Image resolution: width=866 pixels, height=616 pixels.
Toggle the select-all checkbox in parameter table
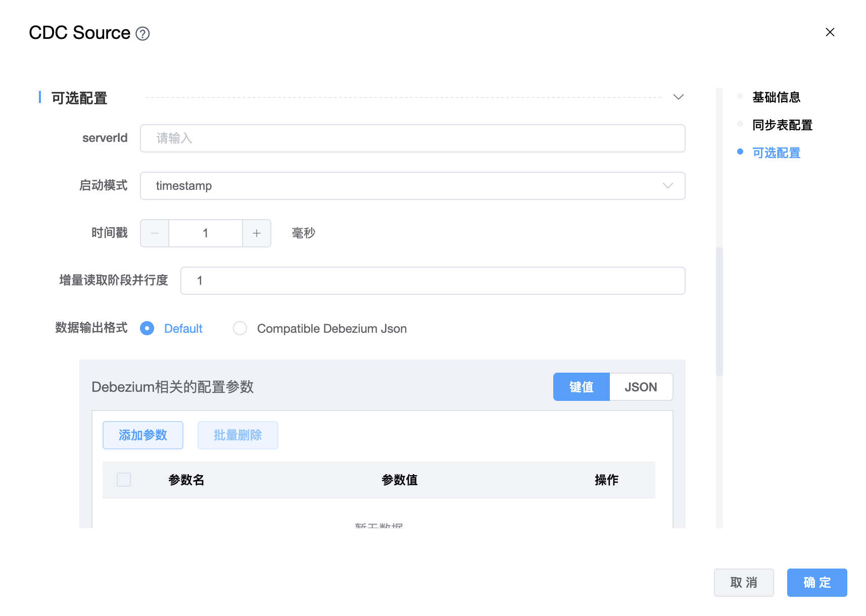[124, 480]
